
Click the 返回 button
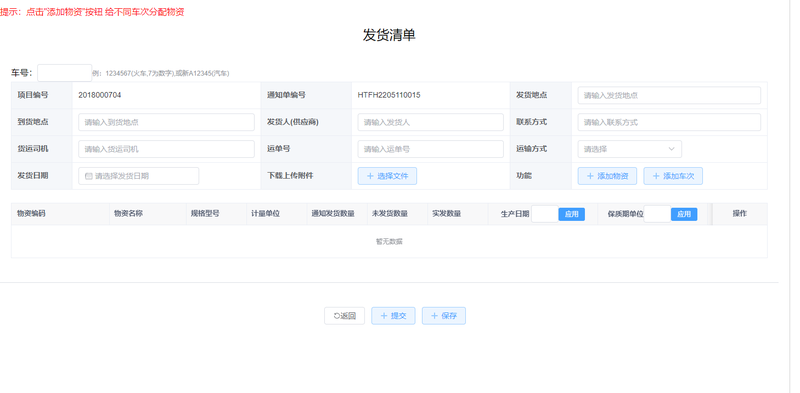tap(344, 316)
